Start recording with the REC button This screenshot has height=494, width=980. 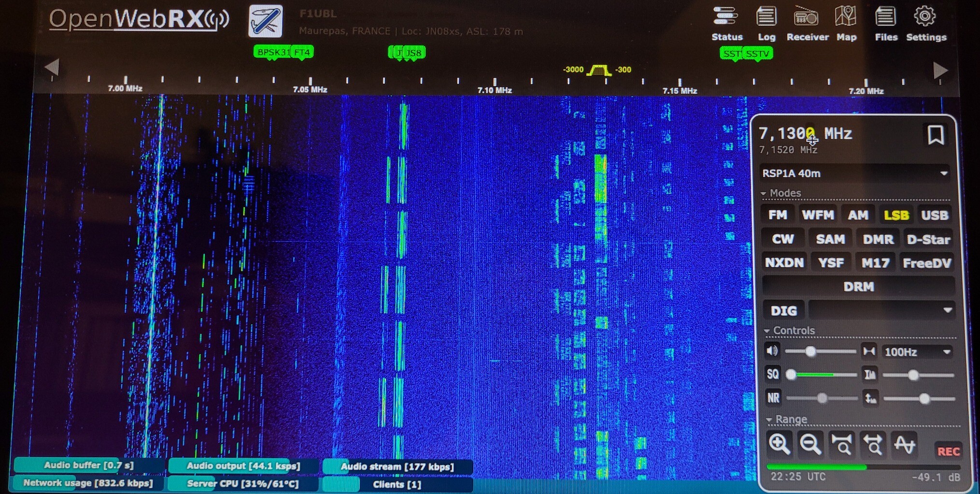948,451
